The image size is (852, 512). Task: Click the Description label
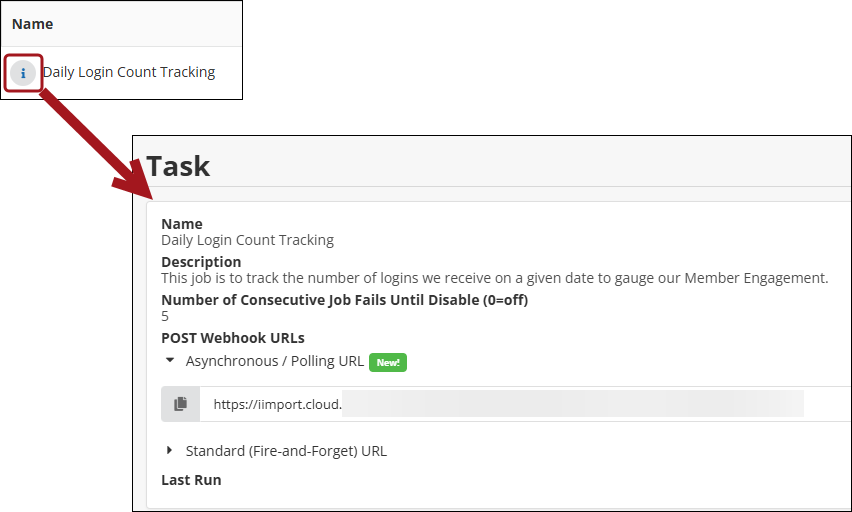click(201, 262)
